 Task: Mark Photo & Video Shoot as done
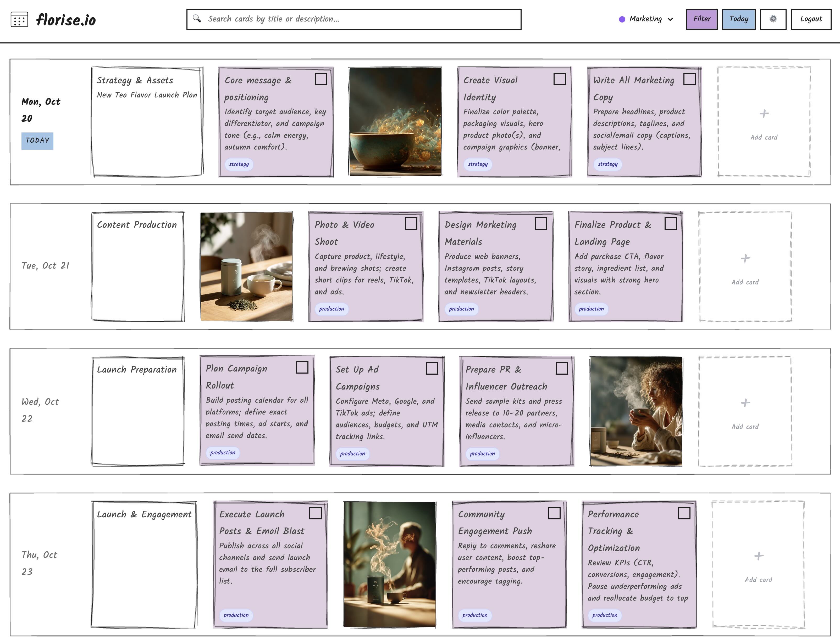point(411,224)
